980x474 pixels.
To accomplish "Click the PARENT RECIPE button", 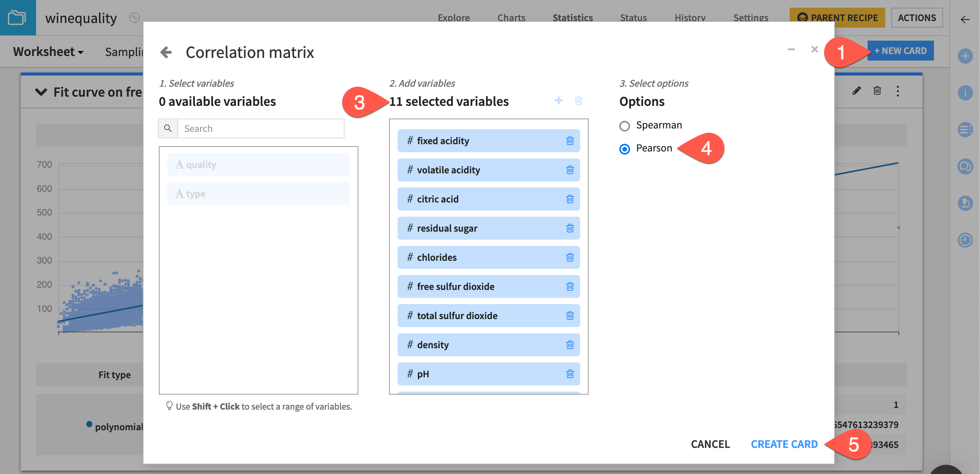I will 837,18.
